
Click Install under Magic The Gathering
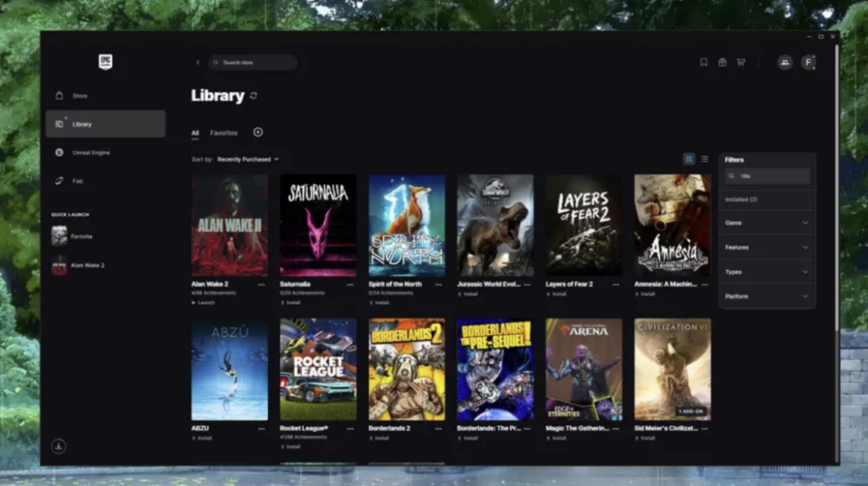point(556,438)
